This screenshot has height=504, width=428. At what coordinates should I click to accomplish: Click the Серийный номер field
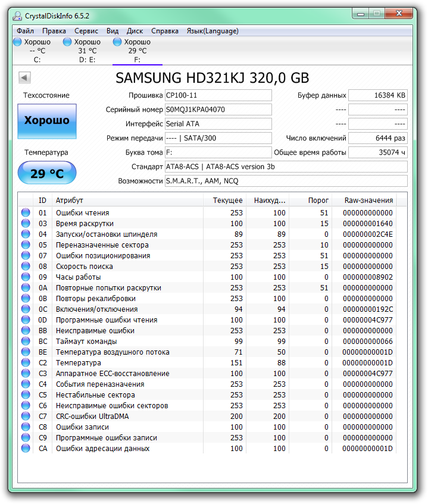pyautogui.click(x=218, y=109)
